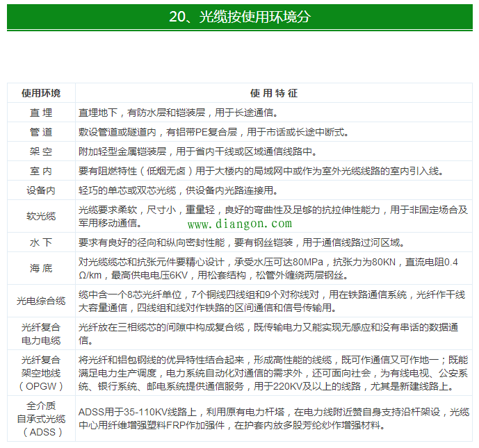The height and width of the screenshot is (448, 479).
Task: Click the "直埋" row label
Action: click(x=40, y=113)
